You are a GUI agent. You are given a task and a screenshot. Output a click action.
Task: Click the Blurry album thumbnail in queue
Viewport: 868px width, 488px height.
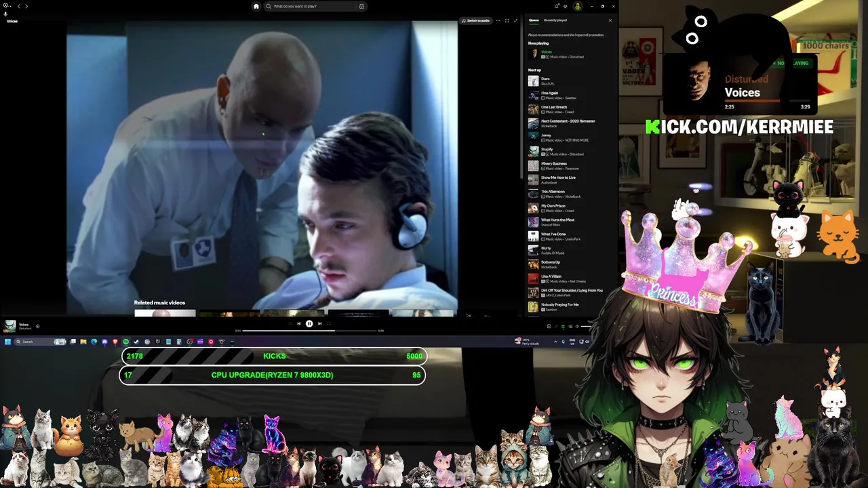[x=533, y=251]
